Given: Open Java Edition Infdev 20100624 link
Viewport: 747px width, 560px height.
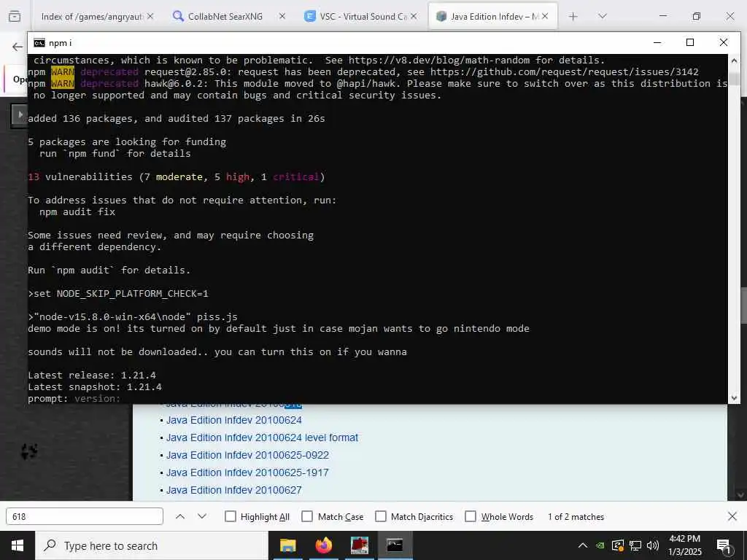Looking at the screenshot, I should tap(234, 420).
